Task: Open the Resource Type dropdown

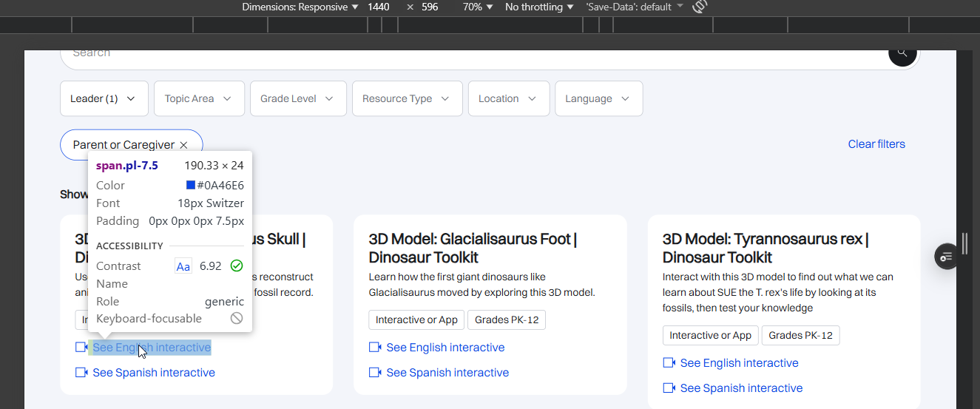Action: (406, 98)
